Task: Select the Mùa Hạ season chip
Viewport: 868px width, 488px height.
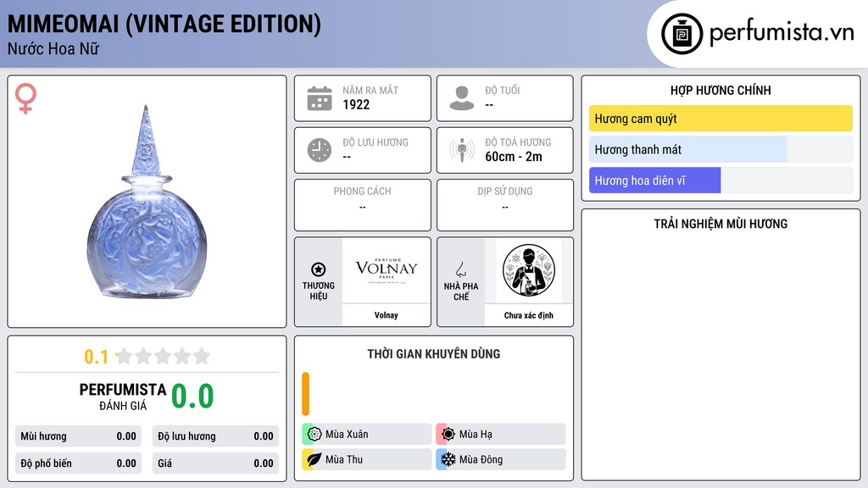Action: (501, 435)
